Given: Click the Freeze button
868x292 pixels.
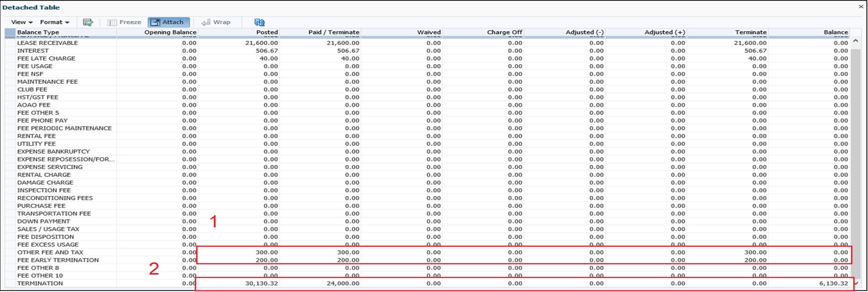Looking at the screenshot, I should coord(124,22).
